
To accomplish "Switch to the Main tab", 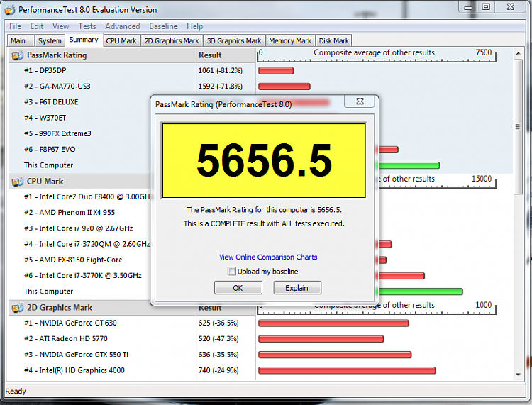I will pyautogui.click(x=21, y=40).
